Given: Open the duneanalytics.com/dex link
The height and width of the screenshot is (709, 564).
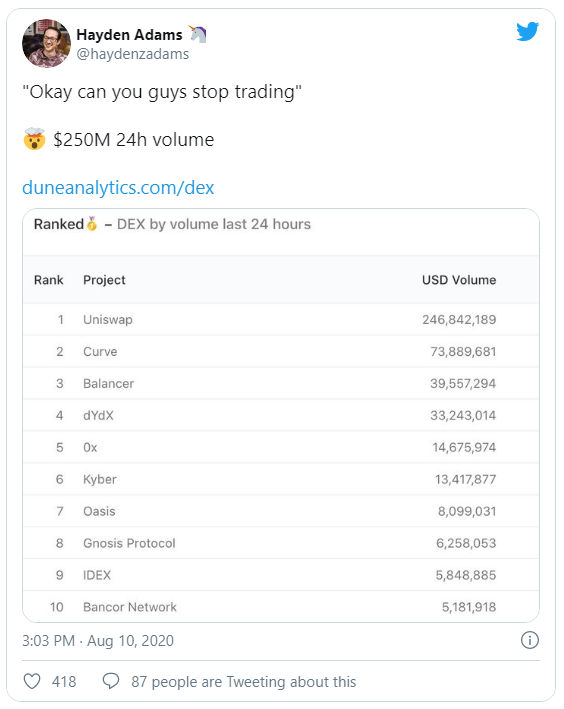Looking at the screenshot, I should (x=118, y=188).
